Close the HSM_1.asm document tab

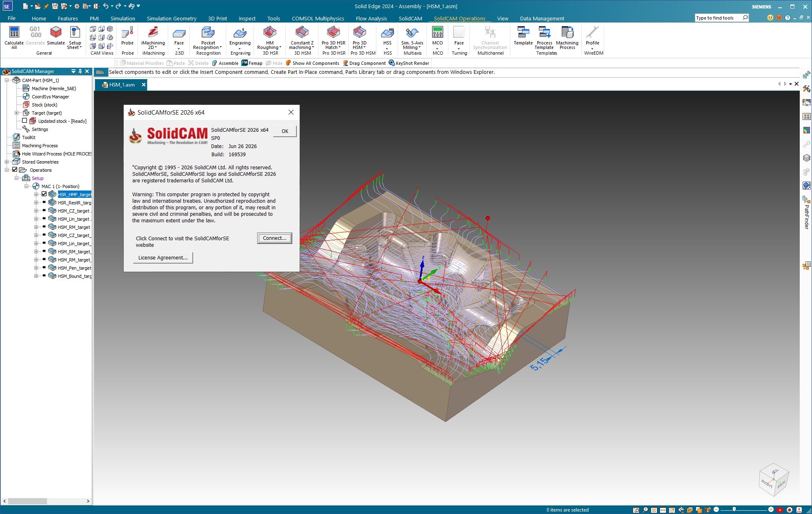coord(144,85)
